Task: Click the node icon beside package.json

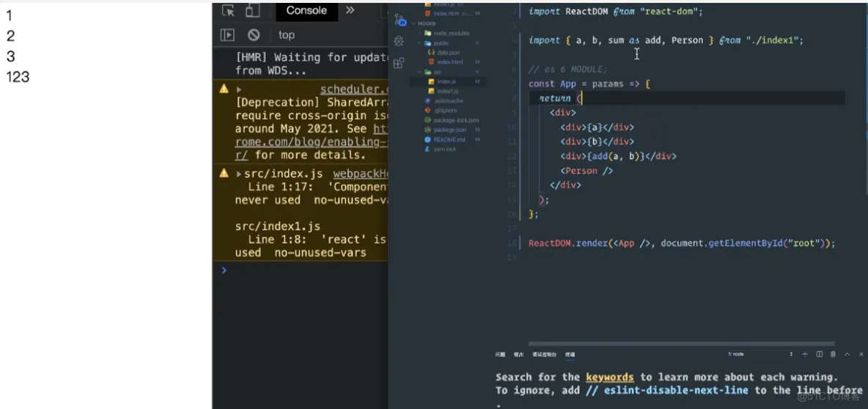Action: coord(427,130)
